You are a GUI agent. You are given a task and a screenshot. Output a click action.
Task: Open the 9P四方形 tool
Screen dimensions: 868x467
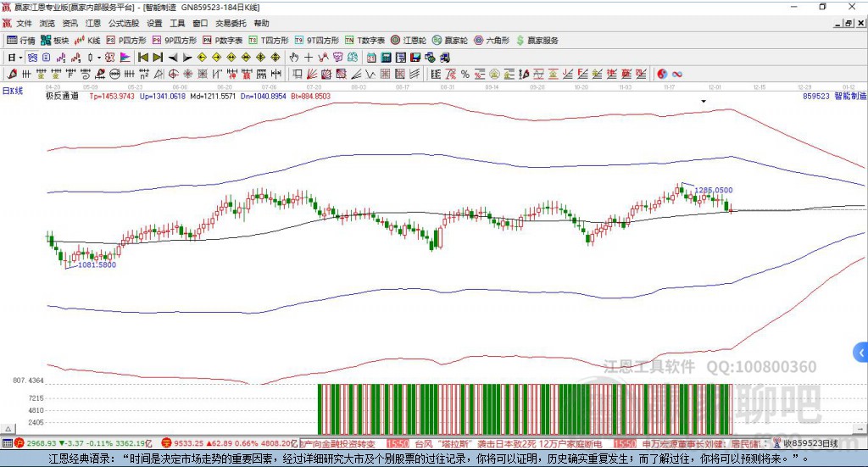pyautogui.click(x=175, y=41)
